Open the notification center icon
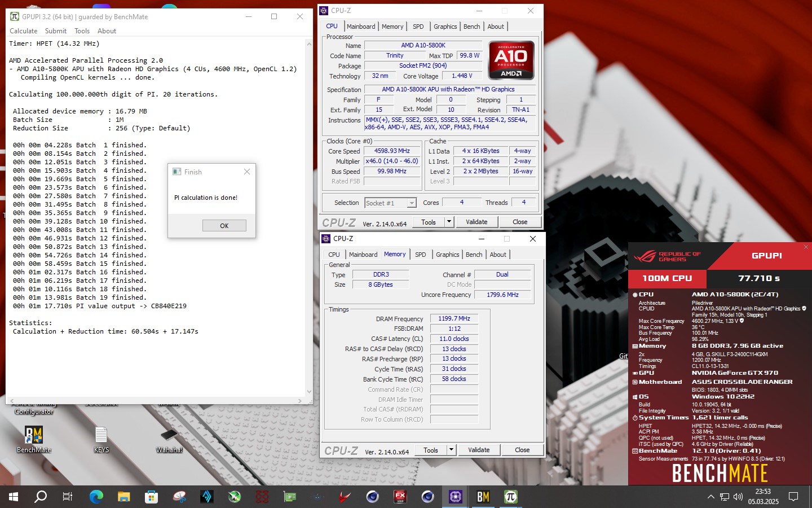812x508 pixels. point(793,497)
